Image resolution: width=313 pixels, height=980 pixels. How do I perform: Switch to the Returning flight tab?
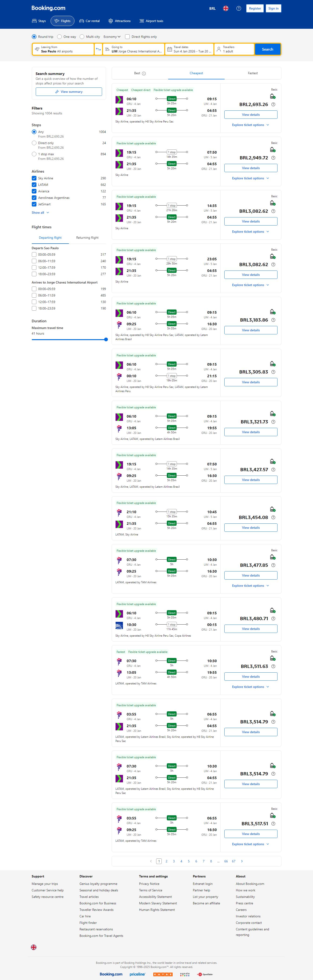click(87, 238)
